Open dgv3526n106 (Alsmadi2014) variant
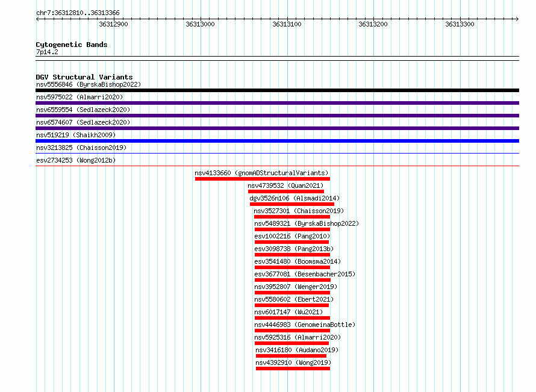 pyautogui.click(x=294, y=198)
